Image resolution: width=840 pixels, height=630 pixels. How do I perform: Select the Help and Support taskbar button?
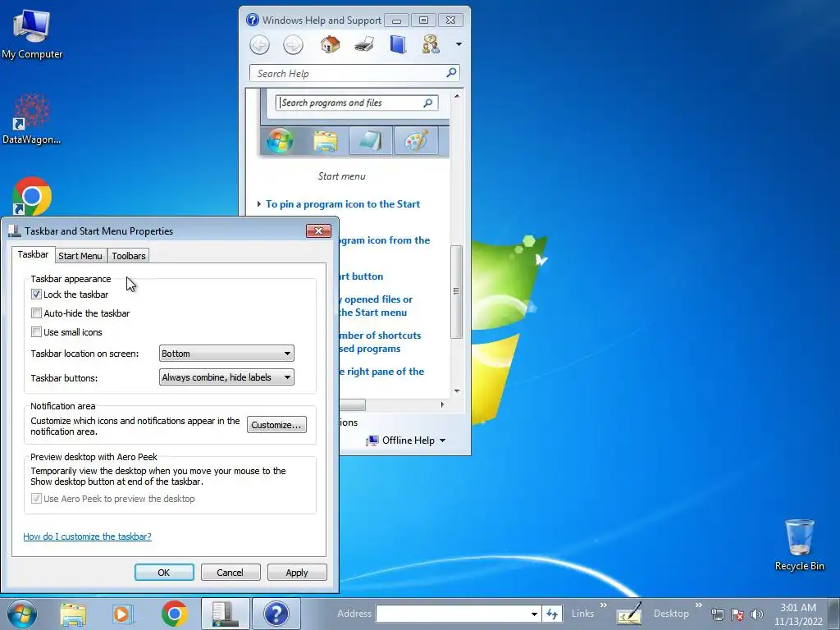pyautogui.click(x=276, y=614)
